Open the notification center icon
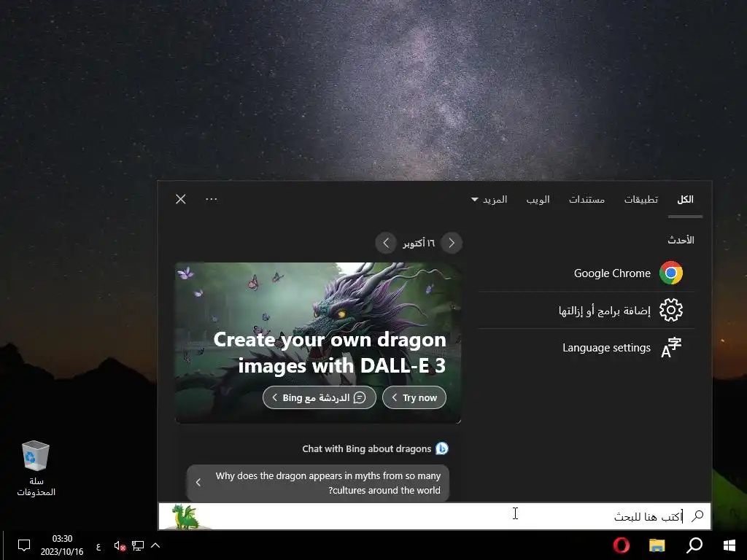The image size is (747, 560). pos(24,545)
